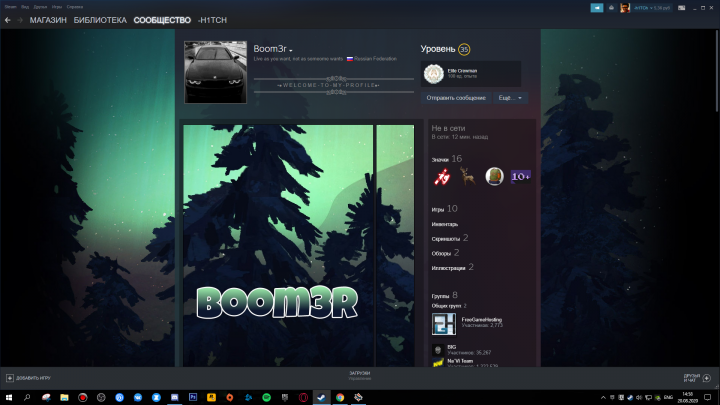Open OBS Studio from the taskbar

[101, 397]
